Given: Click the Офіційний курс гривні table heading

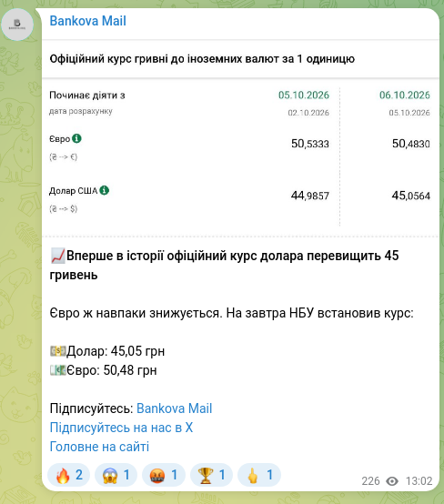Looking at the screenshot, I should (202, 59).
